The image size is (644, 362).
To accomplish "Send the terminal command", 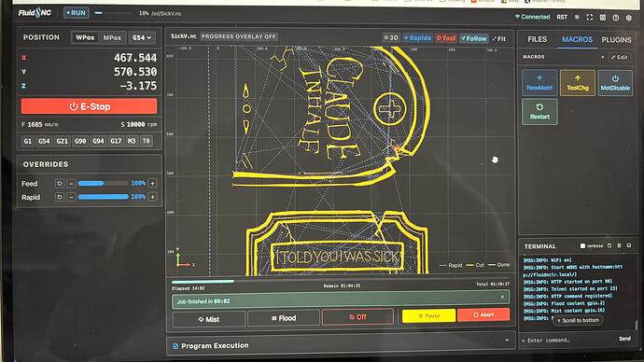I will pyautogui.click(x=624, y=339).
